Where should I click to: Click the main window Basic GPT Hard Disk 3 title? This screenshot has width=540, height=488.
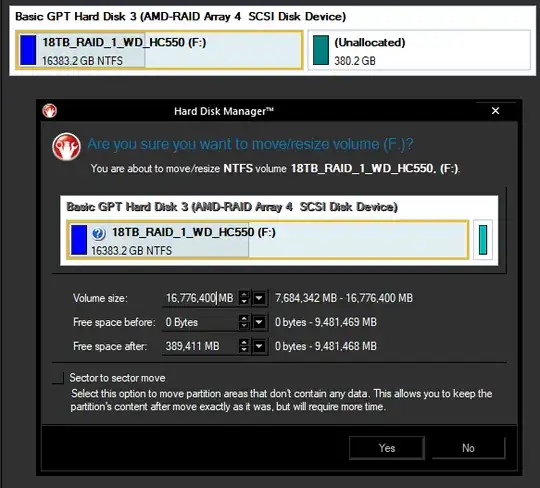point(180,17)
